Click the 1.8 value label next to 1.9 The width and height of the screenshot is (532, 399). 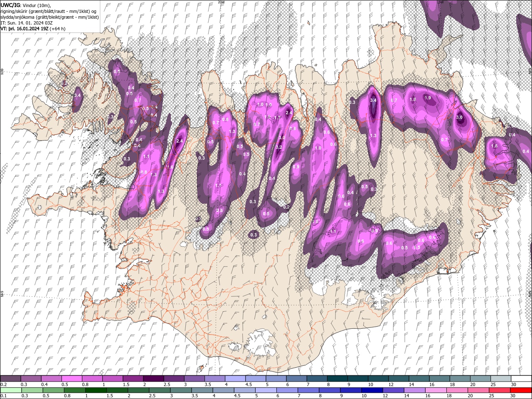pyautogui.click(x=413, y=99)
